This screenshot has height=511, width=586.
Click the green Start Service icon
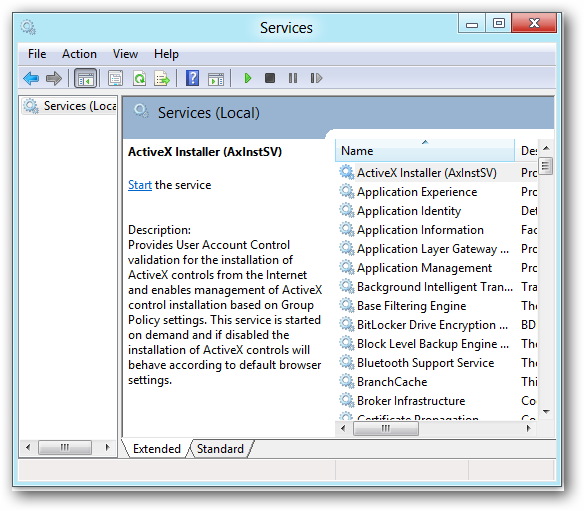click(x=247, y=78)
